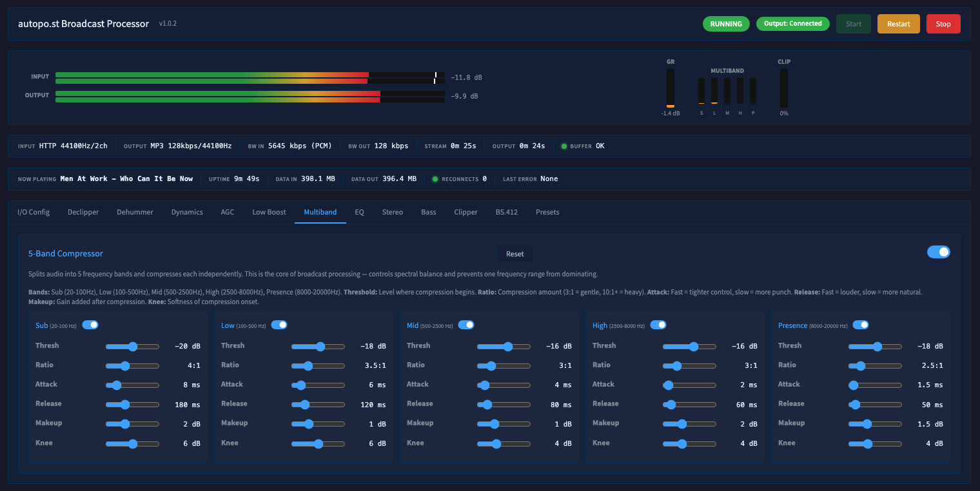Toggle the main 5-Band Compressor switch
This screenshot has width=980, height=491.
tap(939, 252)
